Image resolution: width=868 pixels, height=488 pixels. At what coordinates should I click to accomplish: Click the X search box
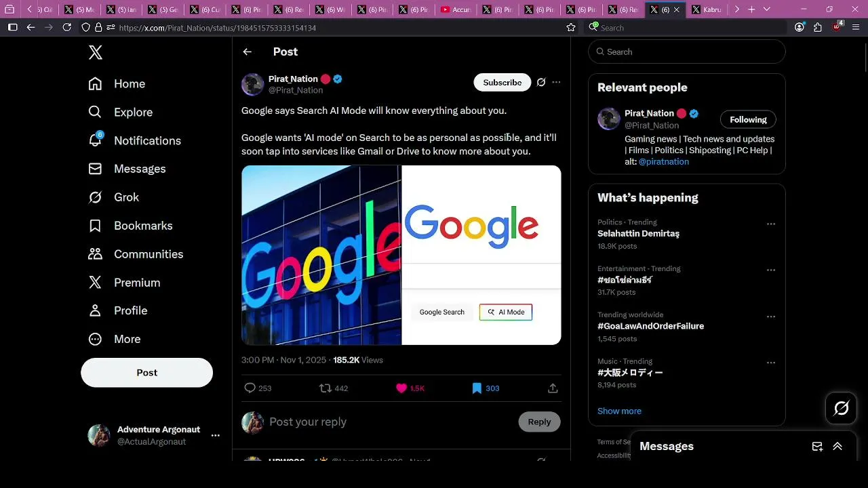pyautogui.click(x=687, y=52)
